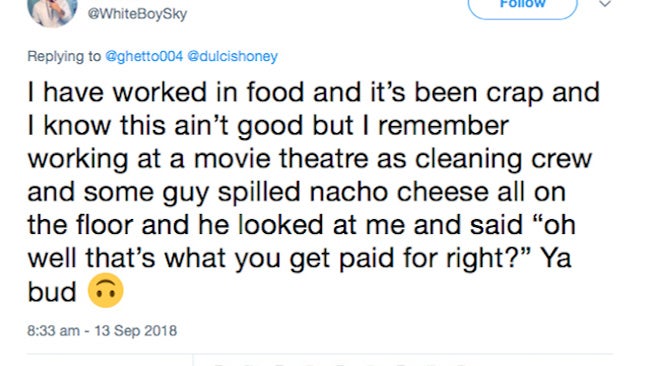Follow the @WhiteBoySky account
The image size is (650, 366).
point(523,6)
